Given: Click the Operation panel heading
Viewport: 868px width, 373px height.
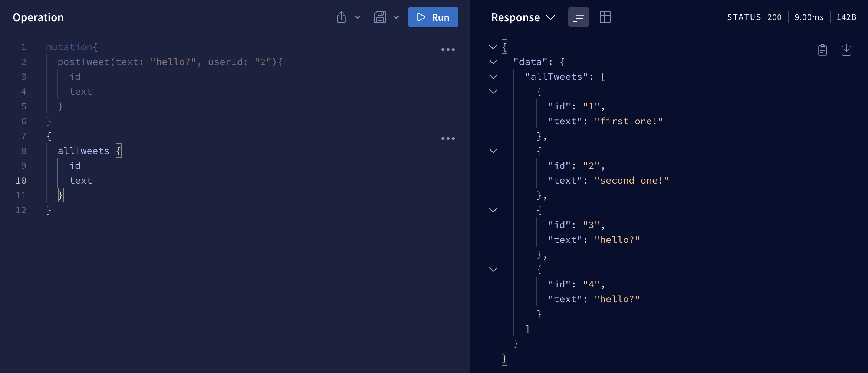Looking at the screenshot, I should tap(38, 17).
